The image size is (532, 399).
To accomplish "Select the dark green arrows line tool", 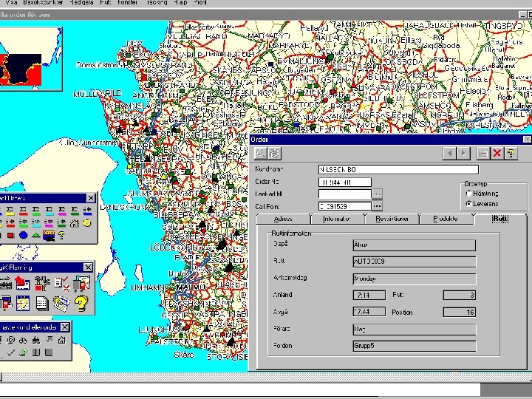I will click(62, 223).
